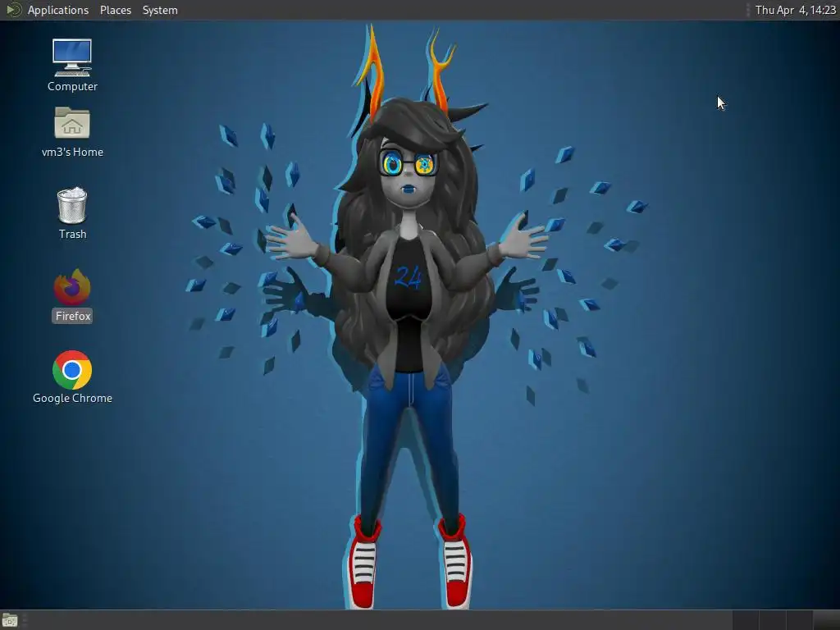The width and height of the screenshot is (840, 630).
Task: Open the Applications menu
Action: pos(58,10)
